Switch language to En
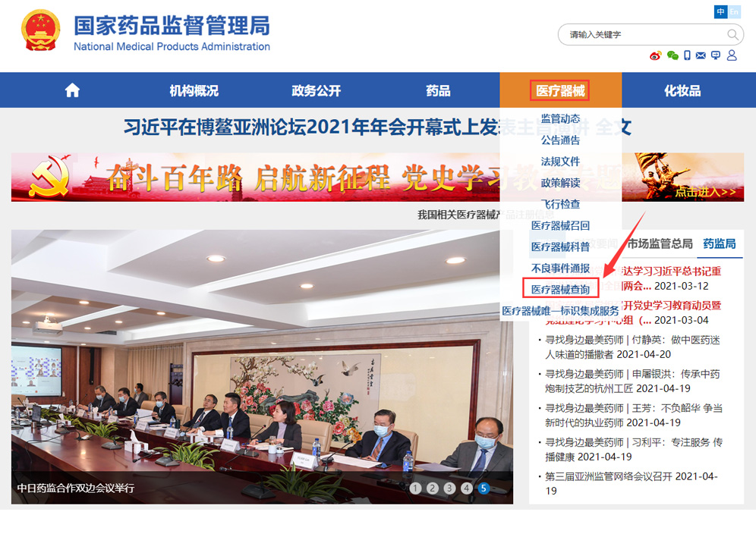 tap(734, 11)
